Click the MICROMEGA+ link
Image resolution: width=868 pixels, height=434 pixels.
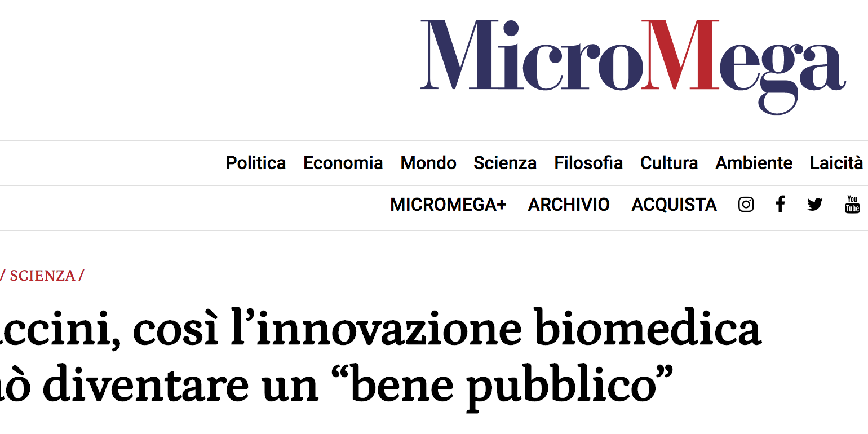coord(448,205)
